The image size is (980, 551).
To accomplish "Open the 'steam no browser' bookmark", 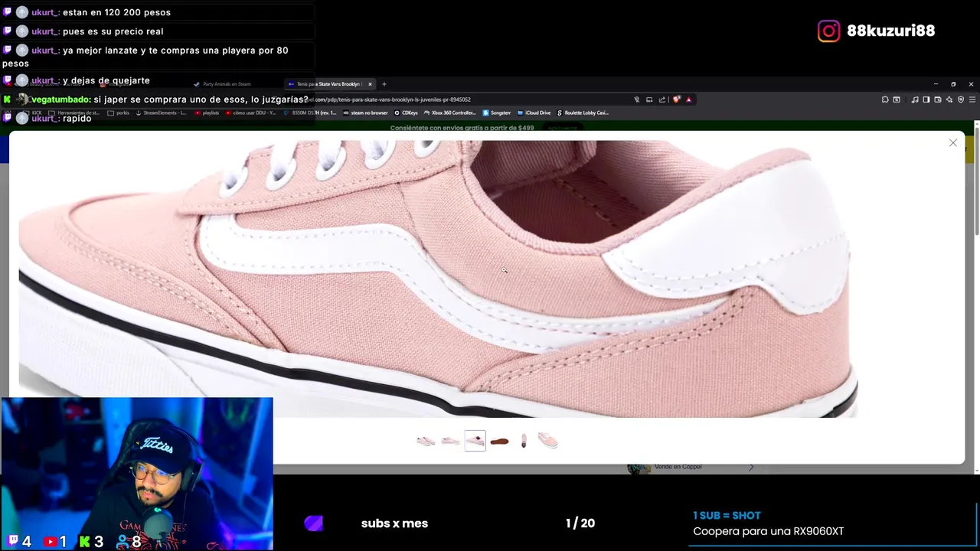I will coord(365,113).
